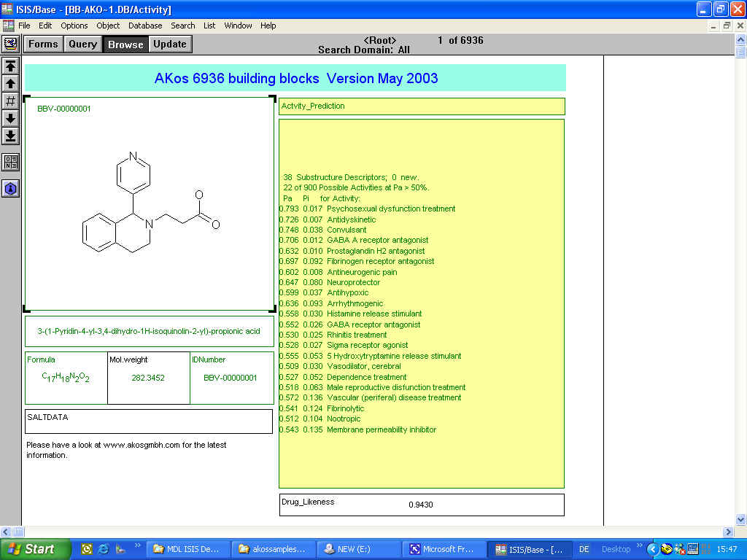
Task: Click the DE language indicator
Action: click(x=584, y=550)
